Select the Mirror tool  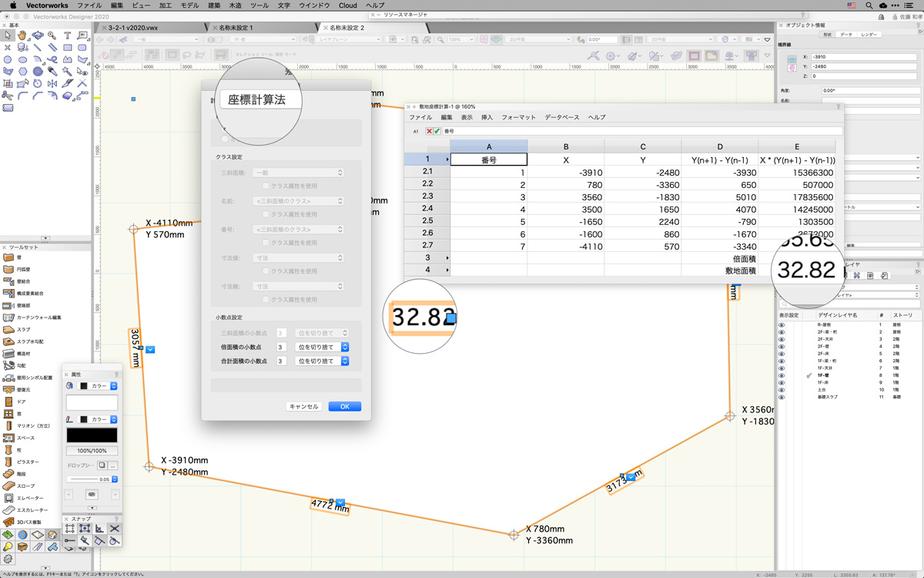52,83
